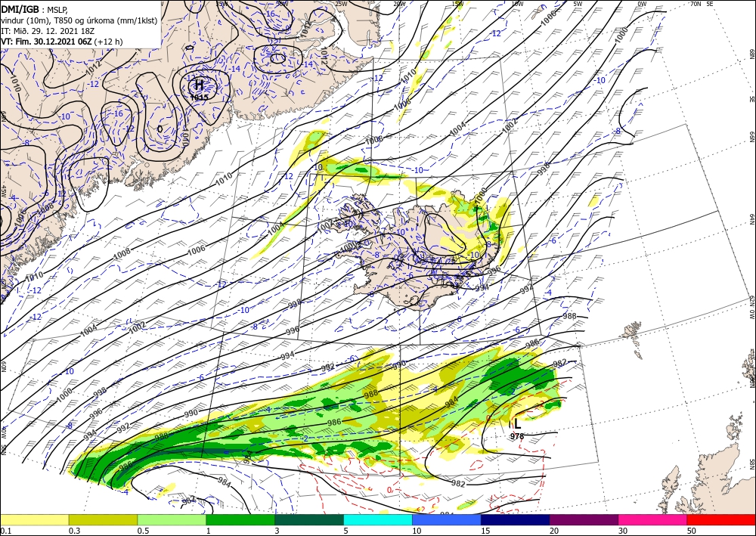756x536 pixels.
Task: Click the '50' label on the color scale
Action: click(x=692, y=531)
